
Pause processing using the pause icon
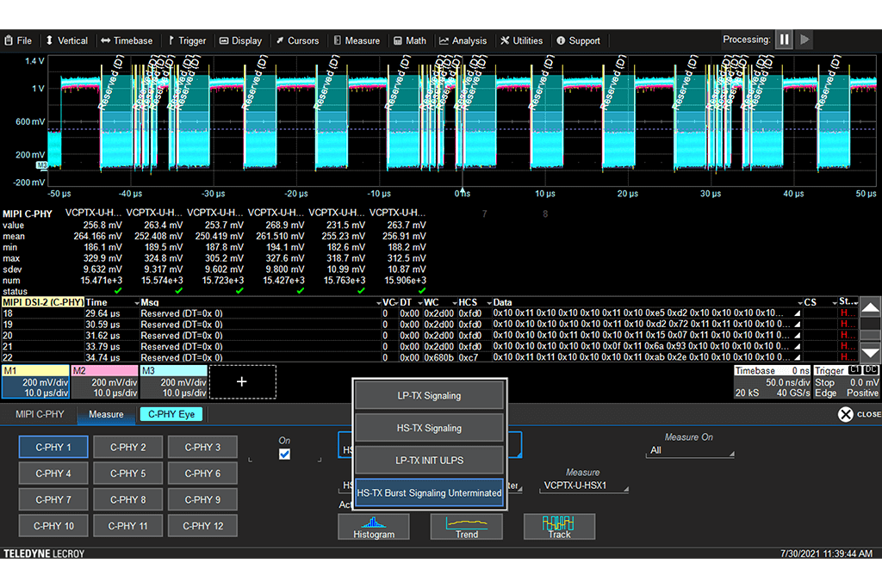click(x=784, y=39)
